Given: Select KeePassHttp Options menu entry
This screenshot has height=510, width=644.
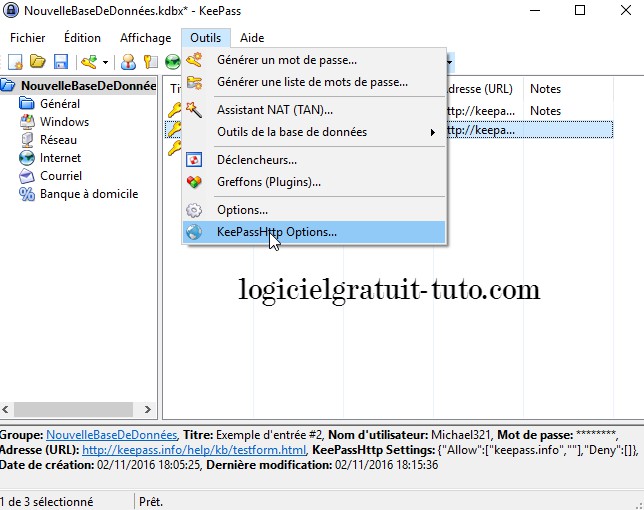Looking at the screenshot, I should click(314, 232).
